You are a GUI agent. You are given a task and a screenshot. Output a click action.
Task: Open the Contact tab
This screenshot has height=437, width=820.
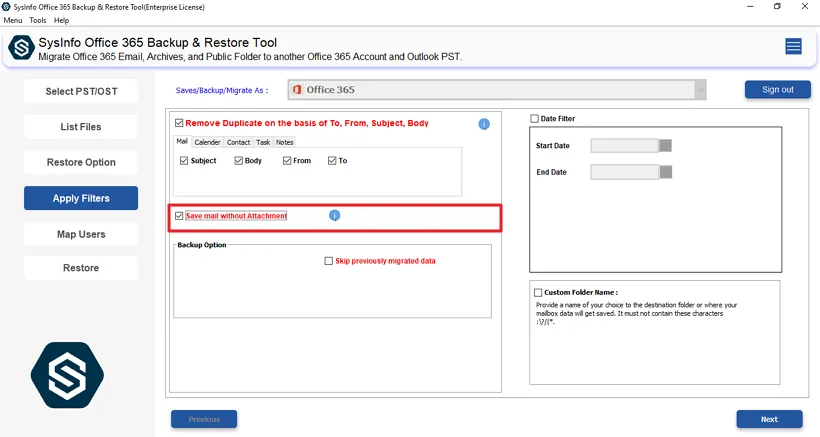238,142
